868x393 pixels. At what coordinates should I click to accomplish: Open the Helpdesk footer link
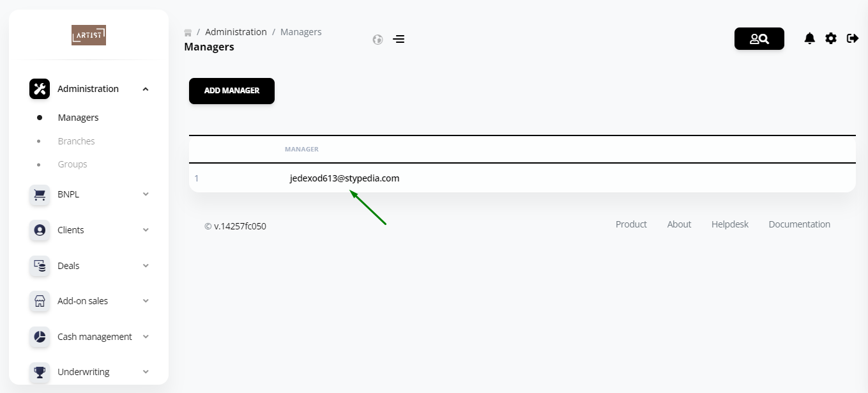[730, 224]
